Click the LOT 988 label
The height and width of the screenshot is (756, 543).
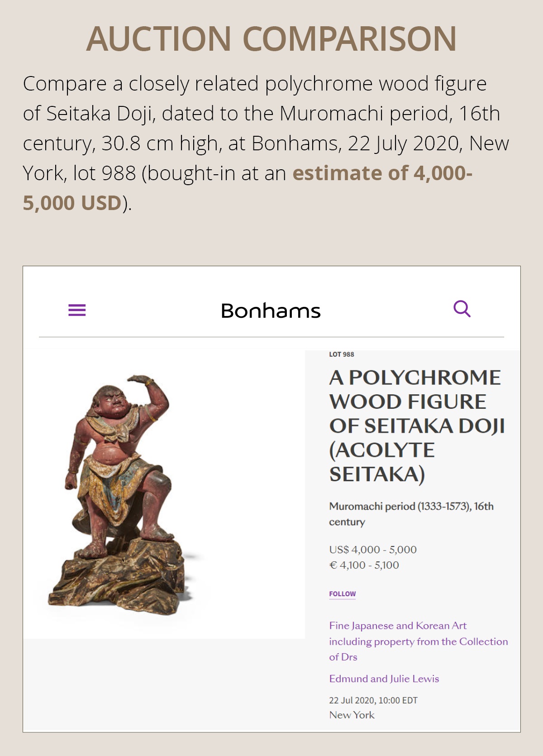341,354
